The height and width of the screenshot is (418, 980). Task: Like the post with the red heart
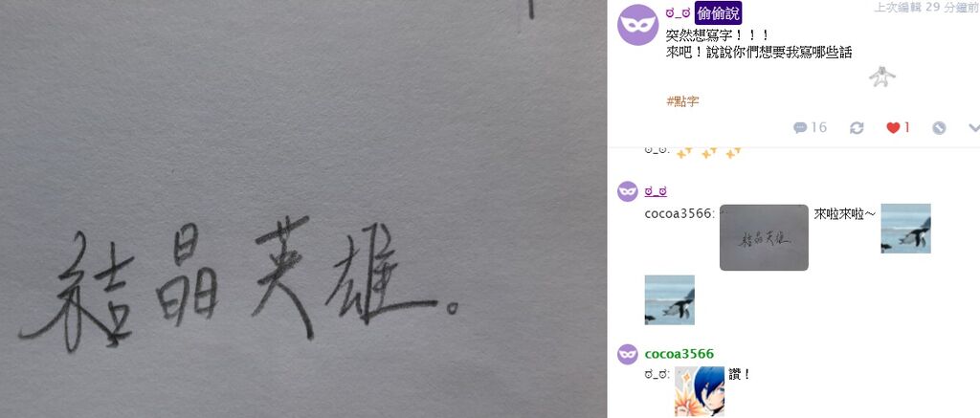(898, 127)
